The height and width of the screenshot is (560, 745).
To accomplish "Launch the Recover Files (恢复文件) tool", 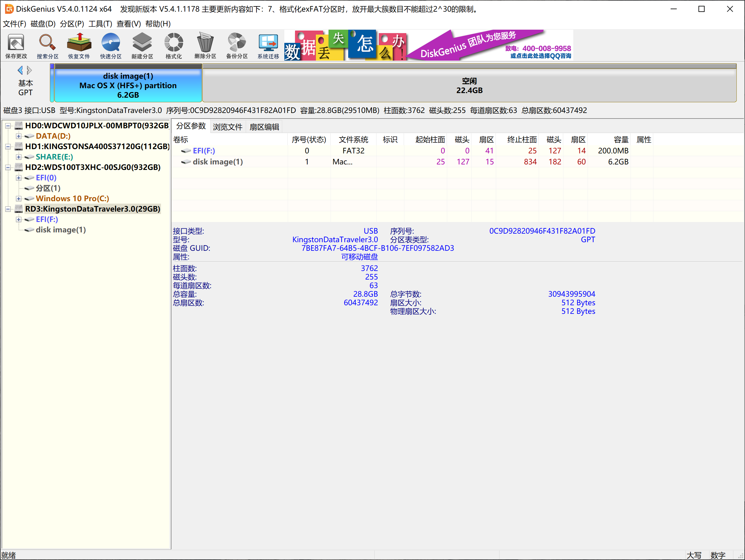I will (x=79, y=46).
